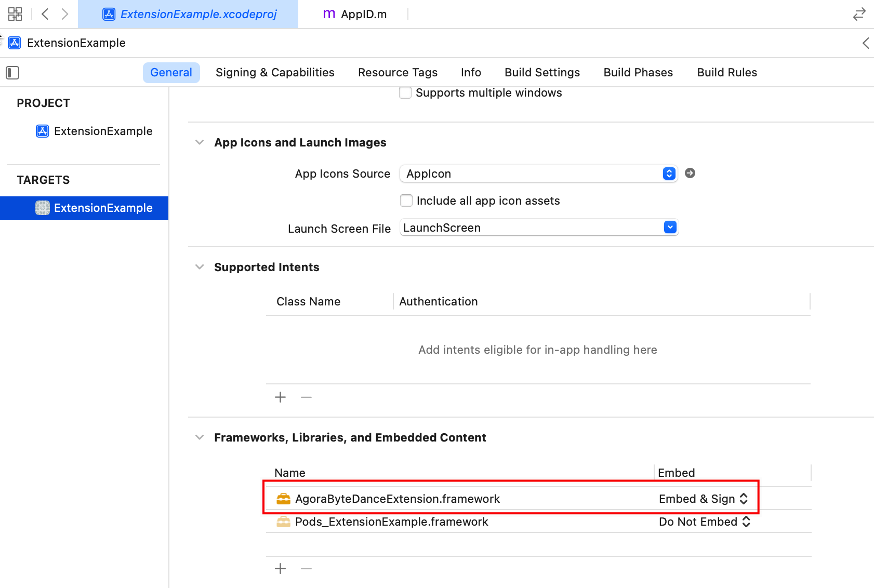Add a supported intent with plus
Viewport: 874px width, 588px height.
point(281,397)
